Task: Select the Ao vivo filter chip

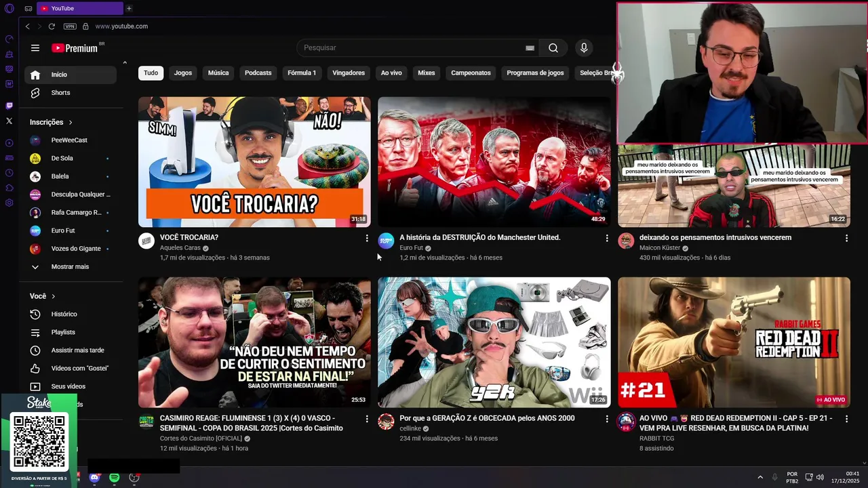Action: 391,73
